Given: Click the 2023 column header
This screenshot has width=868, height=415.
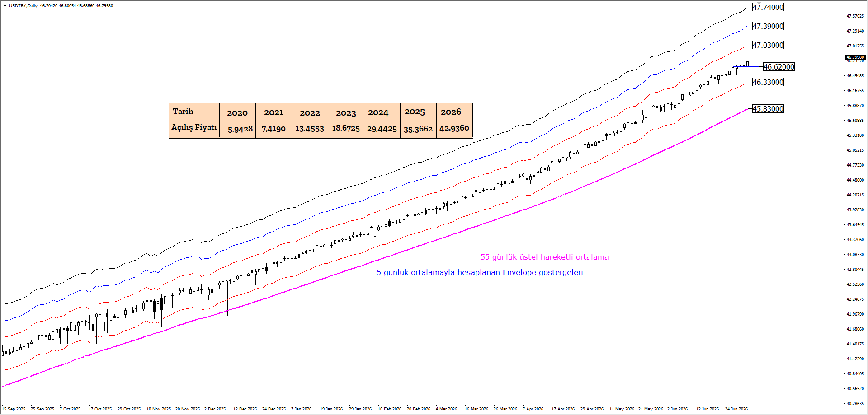Looking at the screenshot, I should tap(346, 112).
